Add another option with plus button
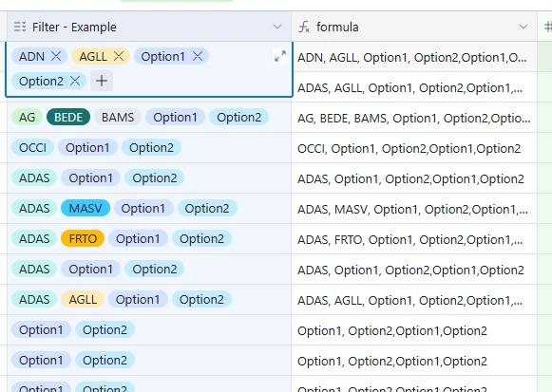This screenshot has height=392, width=552. [x=102, y=81]
